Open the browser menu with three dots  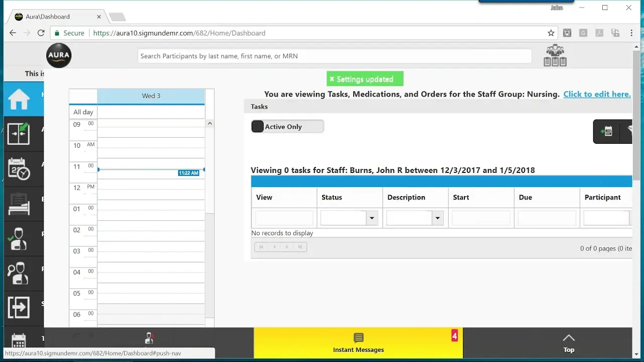(x=631, y=33)
